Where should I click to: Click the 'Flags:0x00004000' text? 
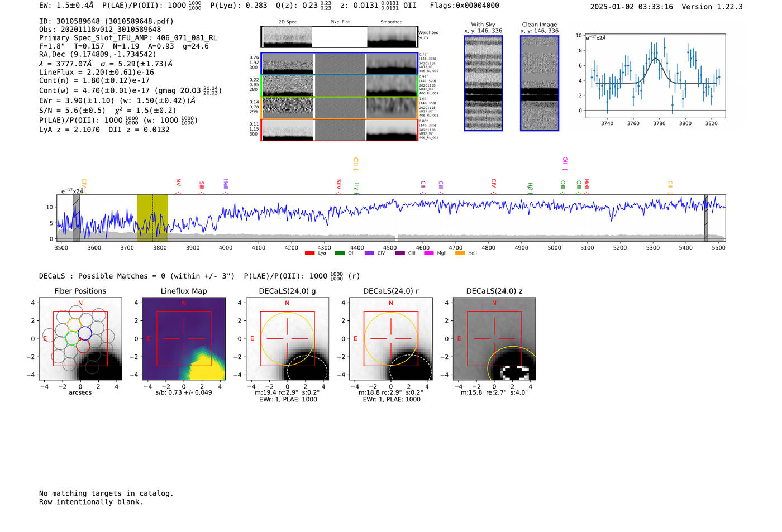pyautogui.click(x=465, y=5)
